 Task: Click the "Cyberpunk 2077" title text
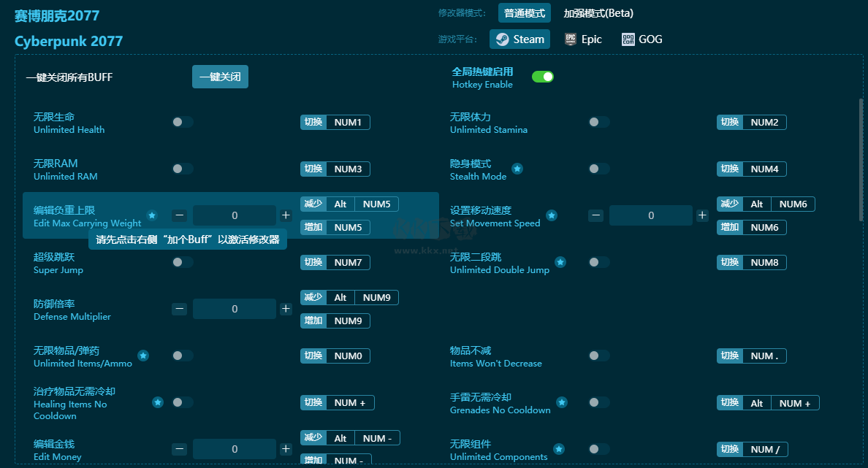point(69,41)
